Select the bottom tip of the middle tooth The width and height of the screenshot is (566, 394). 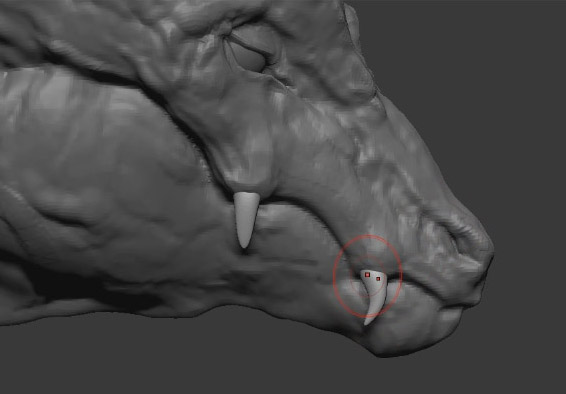click(244, 244)
